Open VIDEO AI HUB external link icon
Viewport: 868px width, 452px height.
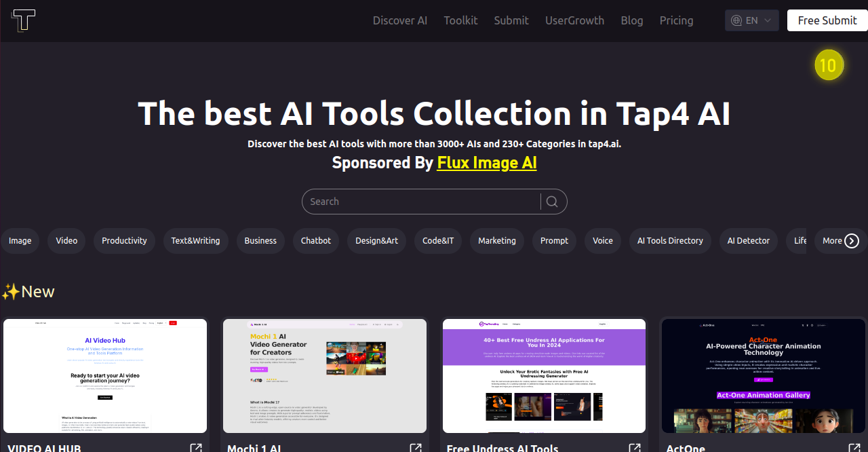pos(196,447)
